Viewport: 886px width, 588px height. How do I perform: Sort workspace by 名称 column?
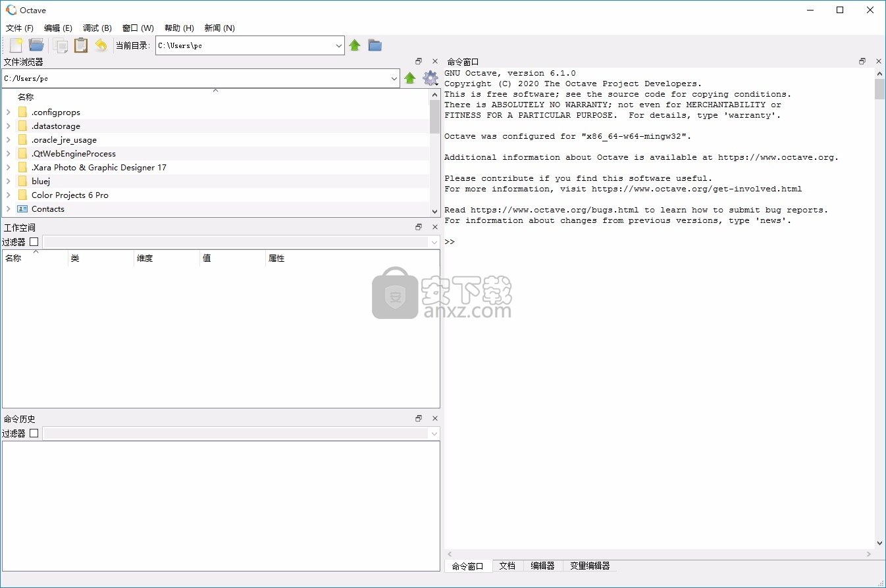point(36,258)
